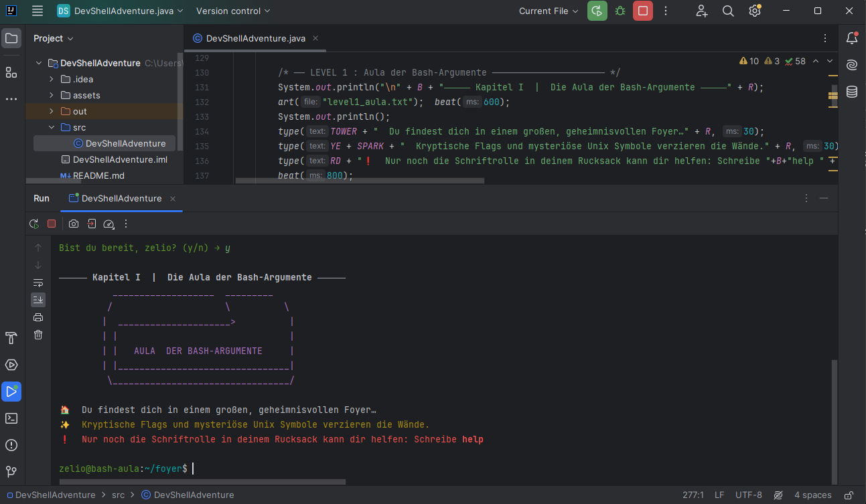Open the Services tool window
The height and width of the screenshot is (504, 866).
[11, 365]
